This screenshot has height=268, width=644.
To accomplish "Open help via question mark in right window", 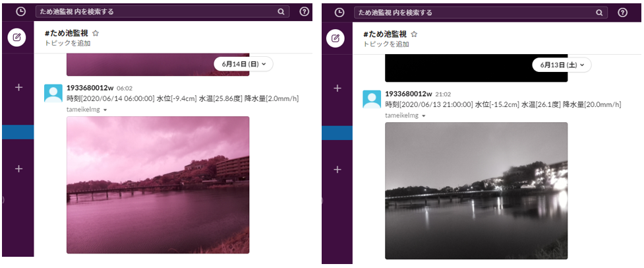I will 622,13.
